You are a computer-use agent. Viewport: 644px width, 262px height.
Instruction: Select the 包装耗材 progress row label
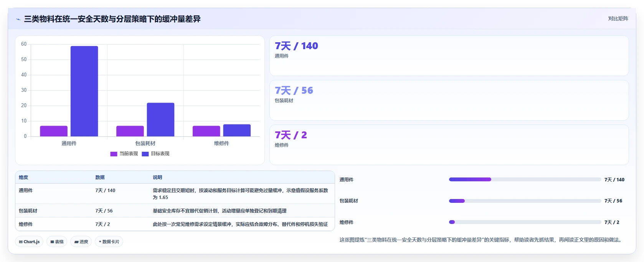(349, 201)
